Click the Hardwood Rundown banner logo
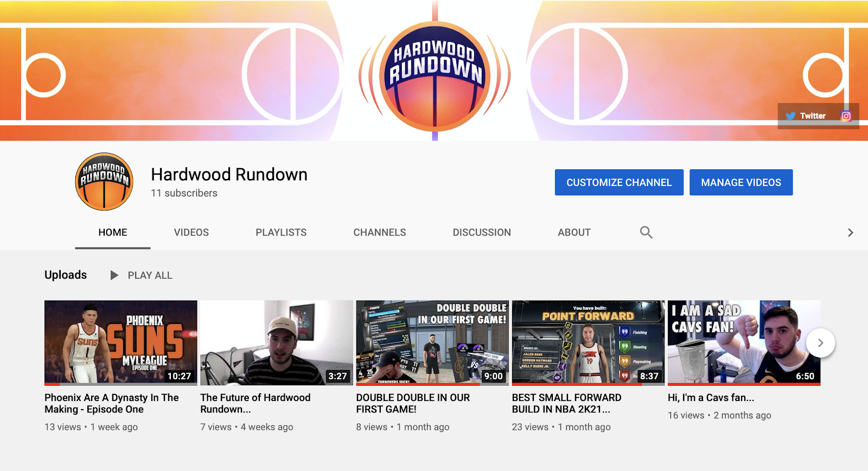 click(x=435, y=76)
